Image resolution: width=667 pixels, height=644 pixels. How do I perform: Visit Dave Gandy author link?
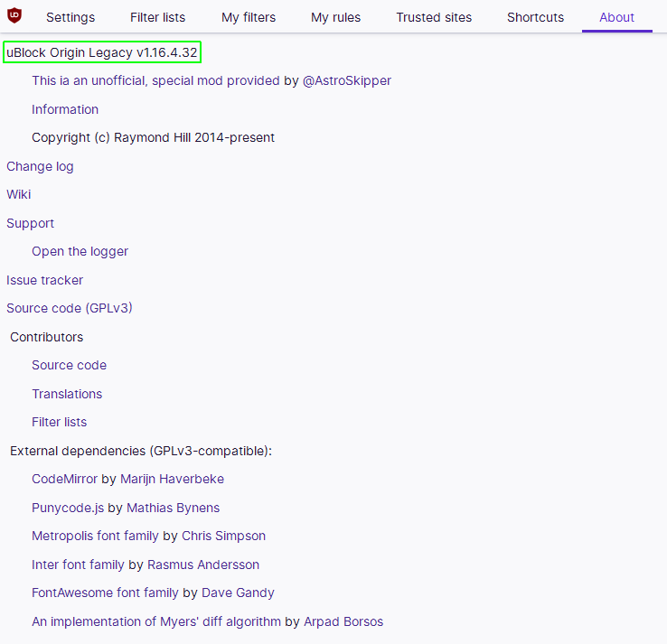[238, 593]
